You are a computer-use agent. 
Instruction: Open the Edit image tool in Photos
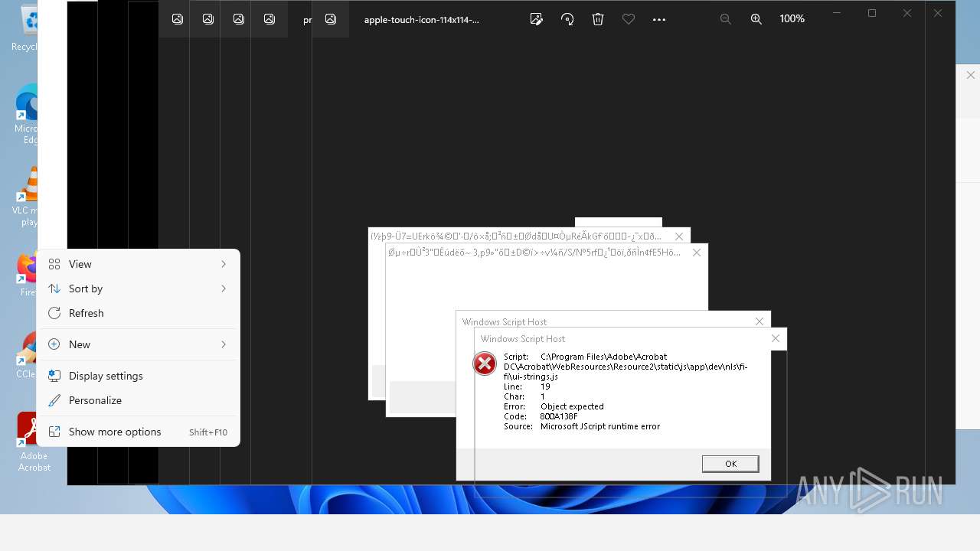537,19
